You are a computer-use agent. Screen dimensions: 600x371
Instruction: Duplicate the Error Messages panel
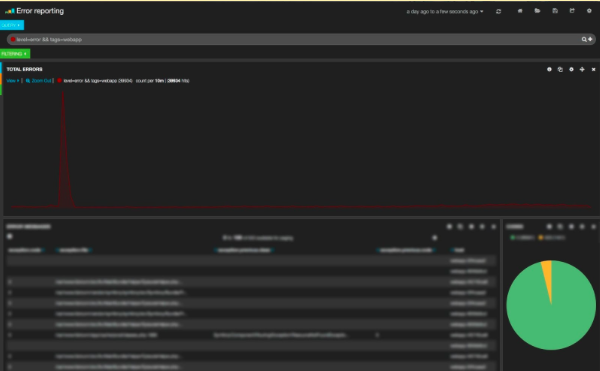coord(460,227)
